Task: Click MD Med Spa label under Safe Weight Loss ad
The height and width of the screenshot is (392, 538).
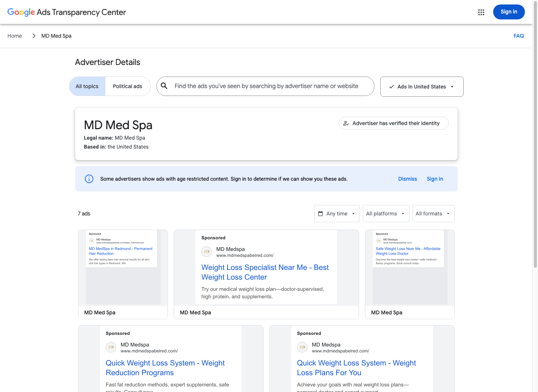Action: click(387, 312)
